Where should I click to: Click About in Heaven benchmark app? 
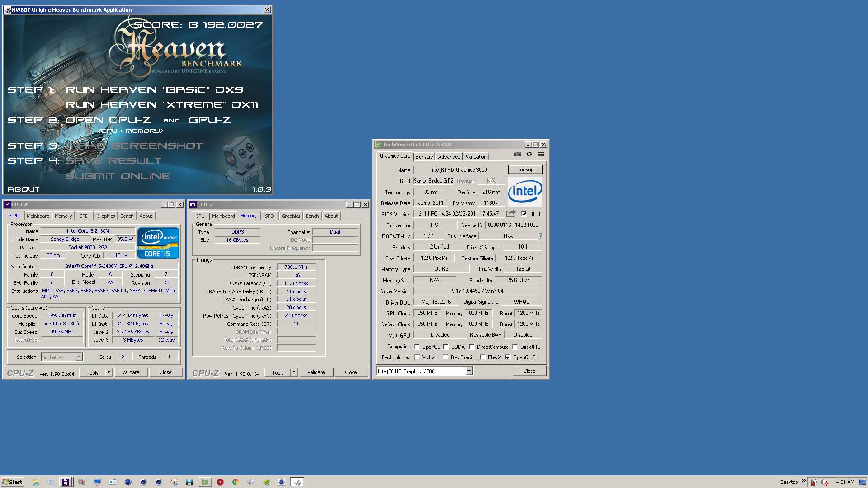pos(24,189)
